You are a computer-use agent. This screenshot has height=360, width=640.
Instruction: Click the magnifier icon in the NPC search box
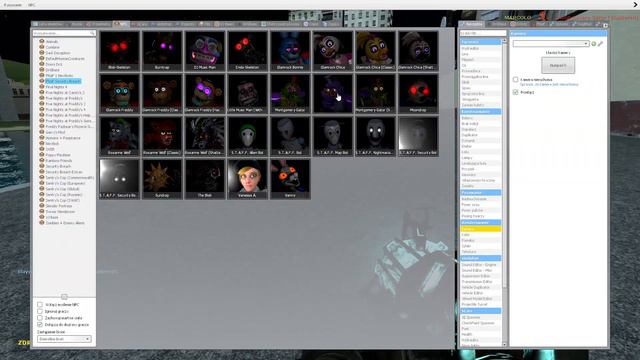click(x=92, y=33)
